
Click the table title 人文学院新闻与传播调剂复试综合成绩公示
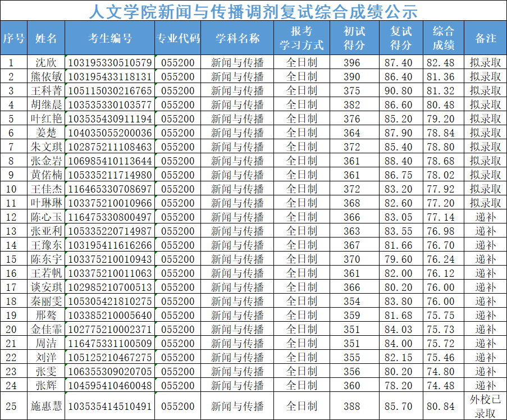point(253,10)
